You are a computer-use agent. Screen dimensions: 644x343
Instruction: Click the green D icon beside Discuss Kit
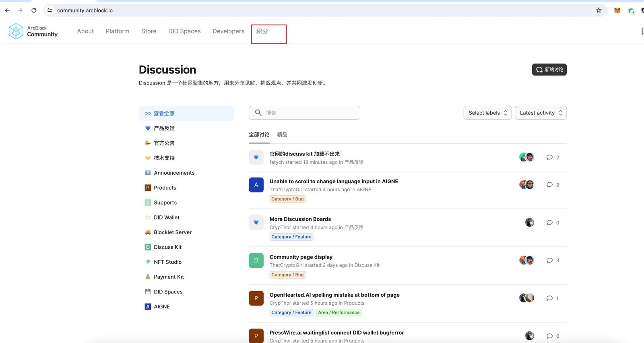point(148,247)
